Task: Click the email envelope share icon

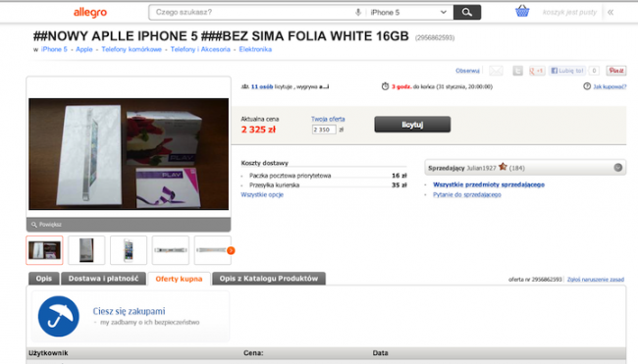Action: 496,71
